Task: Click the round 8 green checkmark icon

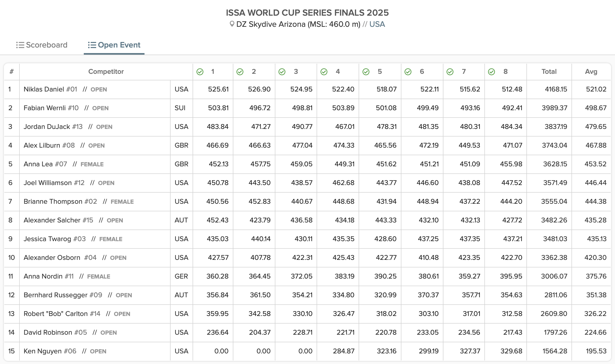Action: pos(491,72)
